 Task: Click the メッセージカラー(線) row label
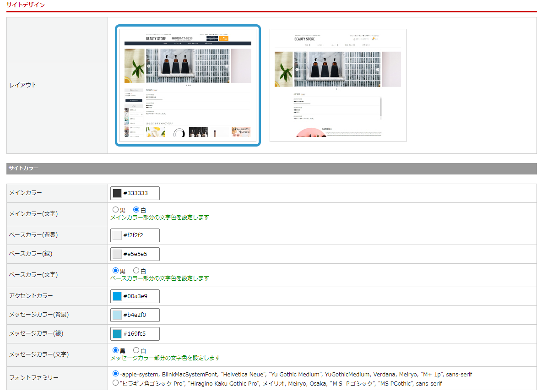36,333
